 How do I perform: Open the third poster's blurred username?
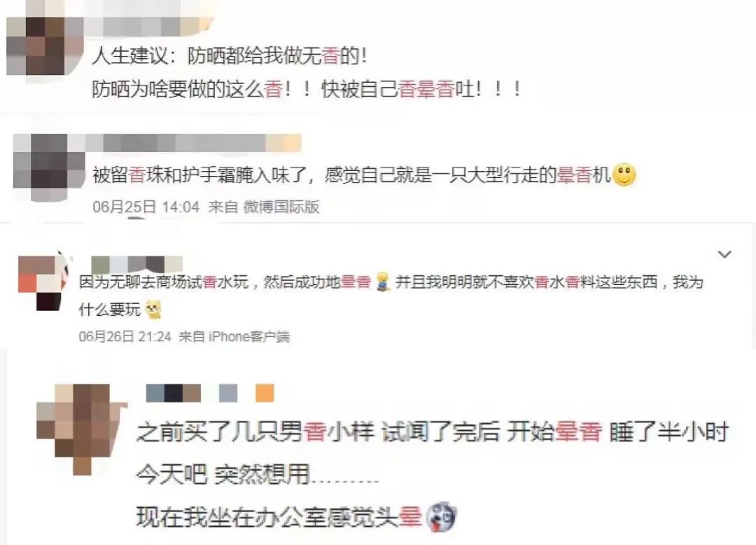tap(136, 264)
